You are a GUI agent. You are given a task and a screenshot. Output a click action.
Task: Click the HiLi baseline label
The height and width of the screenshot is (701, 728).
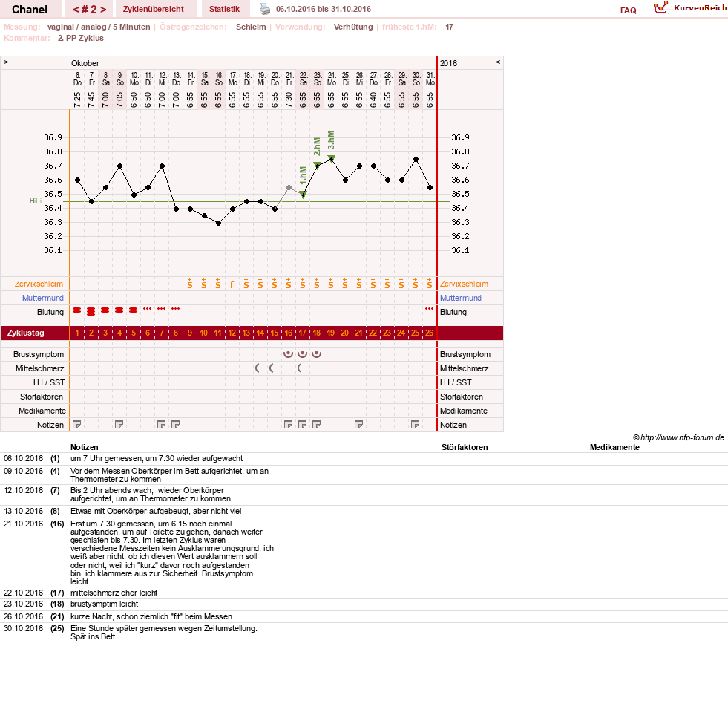36,201
